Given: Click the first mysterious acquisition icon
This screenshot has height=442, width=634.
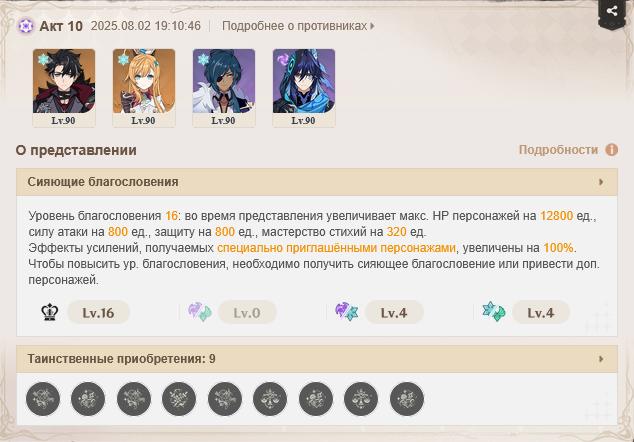Looking at the screenshot, I should click(x=43, y=399).
